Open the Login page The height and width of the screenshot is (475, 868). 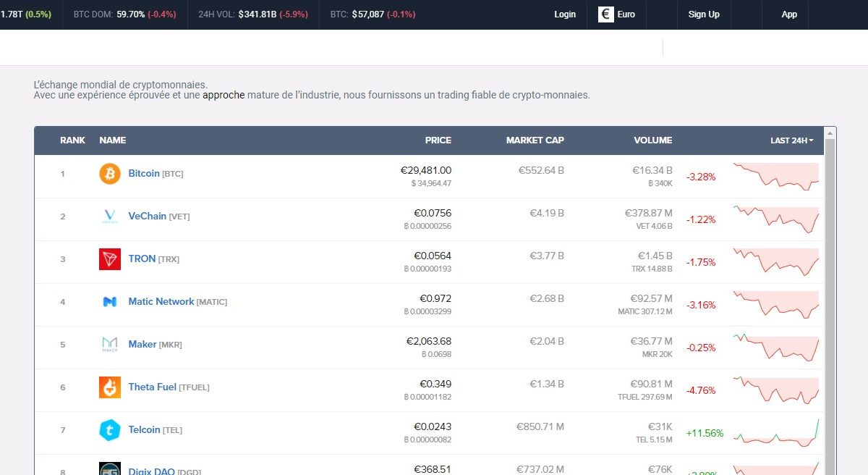coord(565,14)
